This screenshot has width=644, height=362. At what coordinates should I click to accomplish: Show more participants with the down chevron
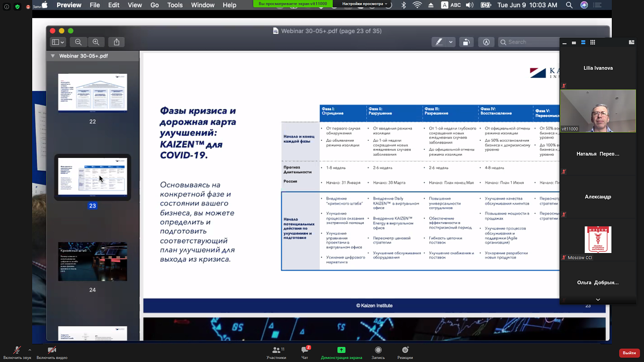coord(598,299)
